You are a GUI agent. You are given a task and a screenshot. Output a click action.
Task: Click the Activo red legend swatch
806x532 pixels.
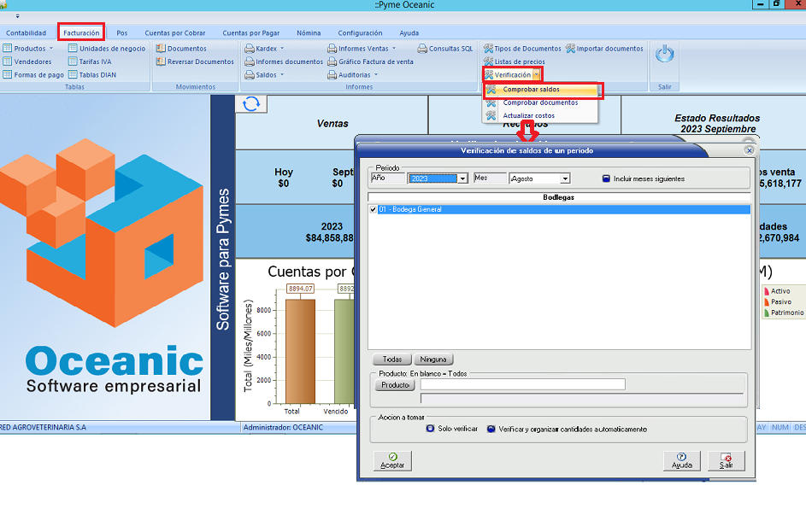[767, 291]
